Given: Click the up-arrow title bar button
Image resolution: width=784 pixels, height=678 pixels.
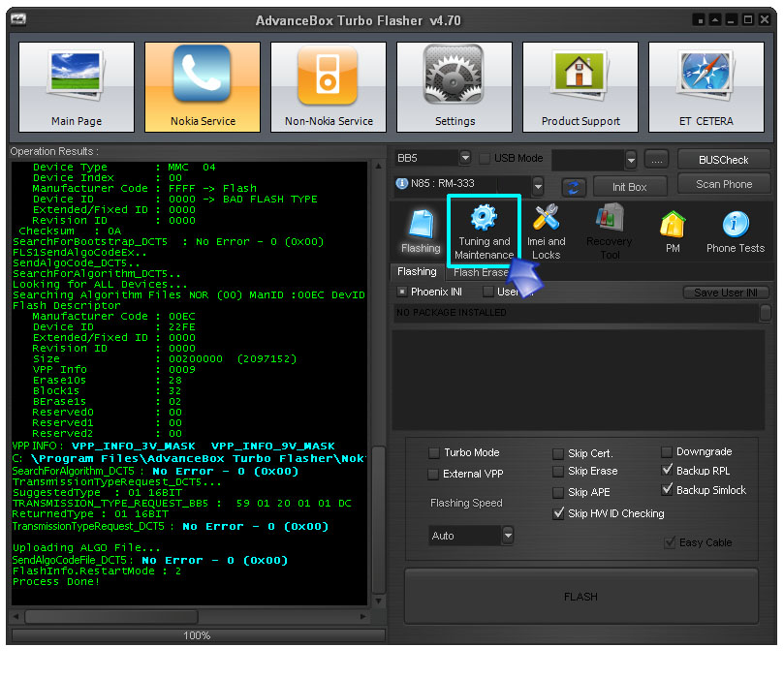Looking at the screenshot, I should 715,20.
